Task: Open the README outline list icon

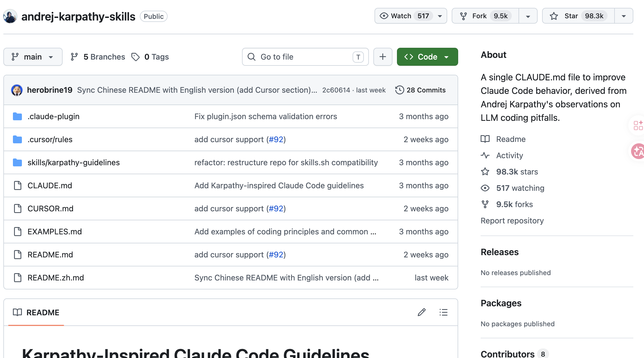Action: click(444, 312)
